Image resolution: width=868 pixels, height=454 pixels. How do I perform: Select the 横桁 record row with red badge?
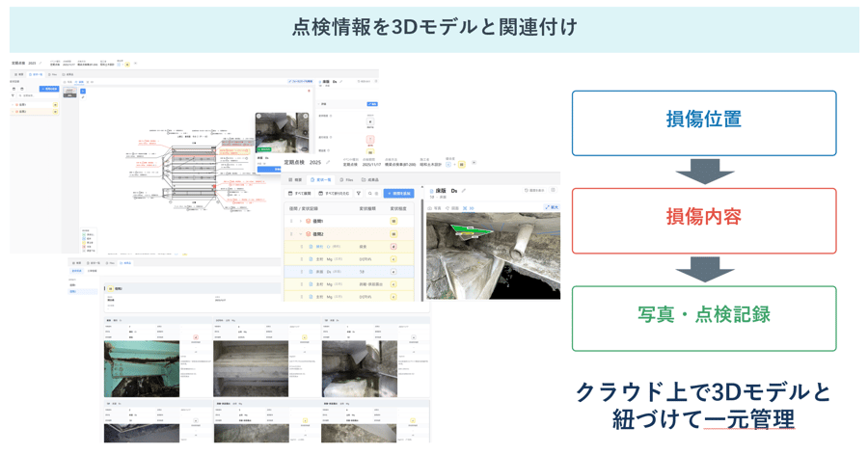point(349,247)
